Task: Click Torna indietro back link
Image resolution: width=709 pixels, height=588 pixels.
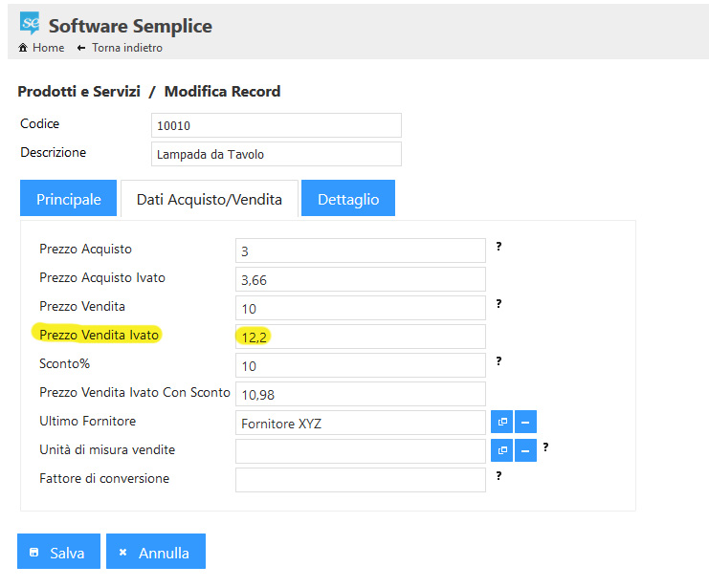Action: tap(126, 48)
